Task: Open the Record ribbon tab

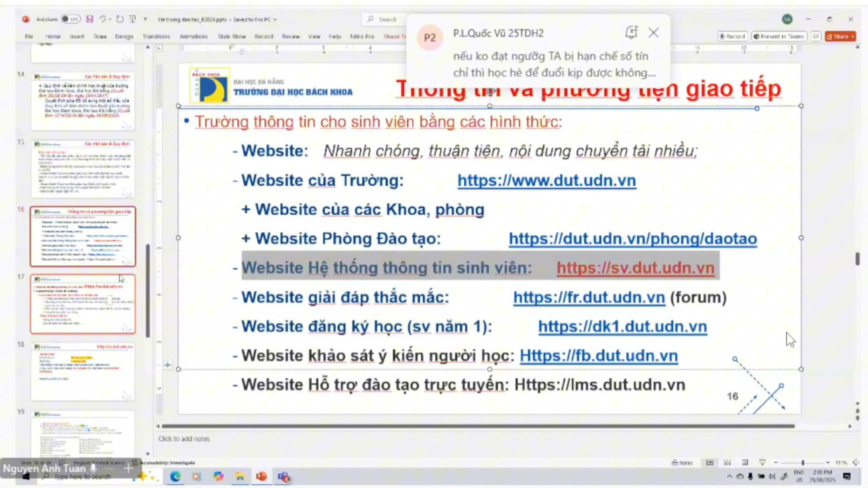Action: click(x=264, y=36)
